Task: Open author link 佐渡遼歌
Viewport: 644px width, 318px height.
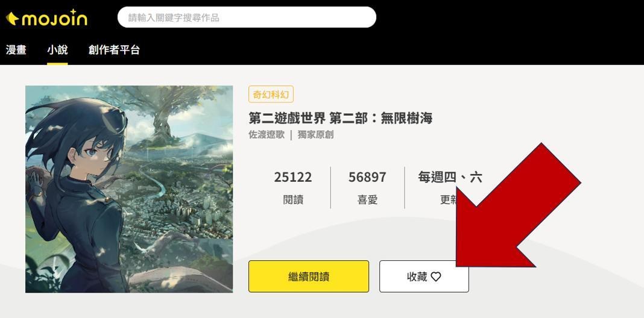Action: [x=267, y=134]
